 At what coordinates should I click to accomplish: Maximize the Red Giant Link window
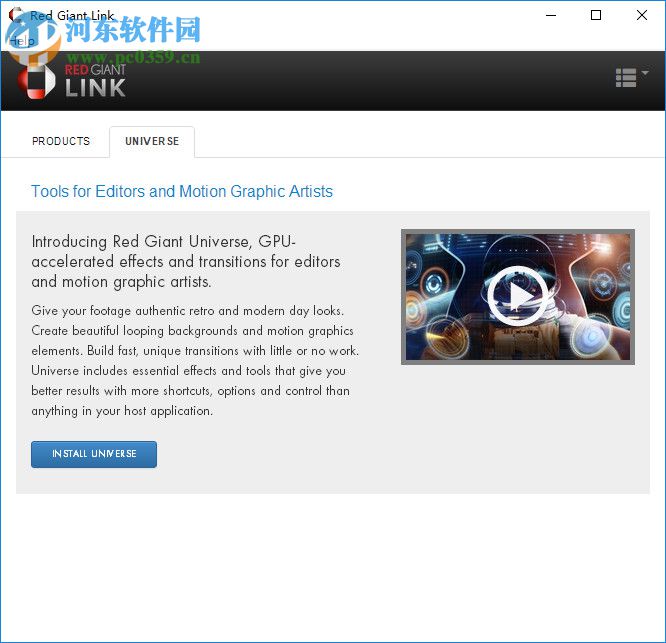point(596,15)
